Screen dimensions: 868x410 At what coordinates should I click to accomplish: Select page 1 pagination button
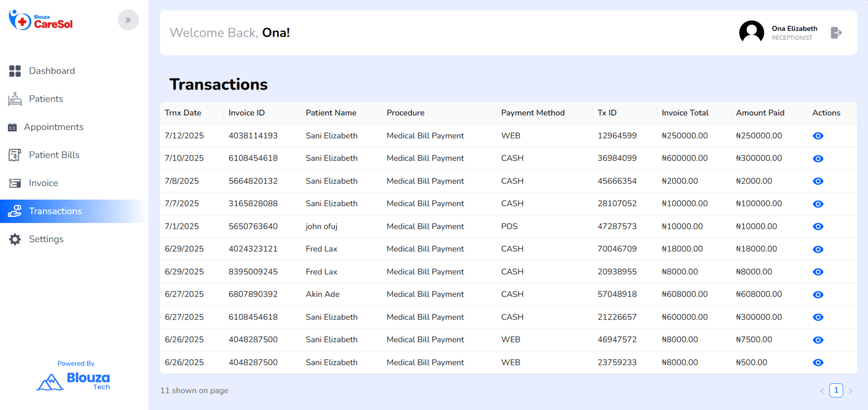(836, 390)
